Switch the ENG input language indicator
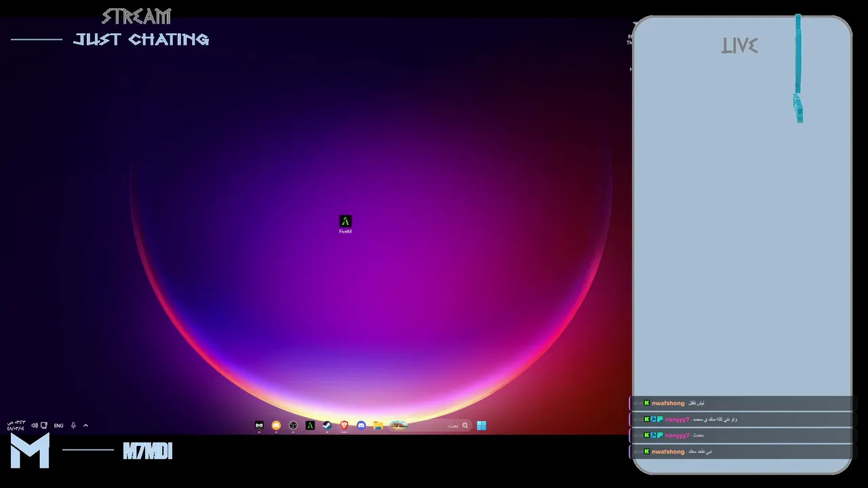The height and width of the screenshot is (488, 868). coord(59,426)
